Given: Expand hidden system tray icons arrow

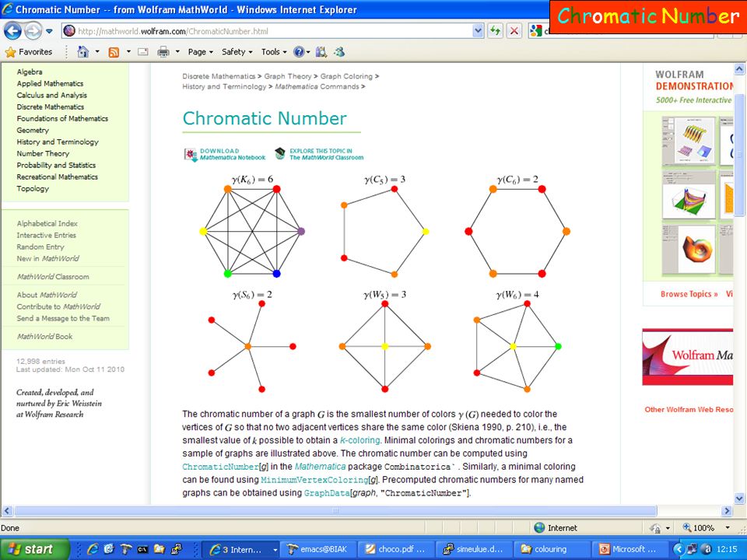Looking at the screenshot, I should (678, 549).
